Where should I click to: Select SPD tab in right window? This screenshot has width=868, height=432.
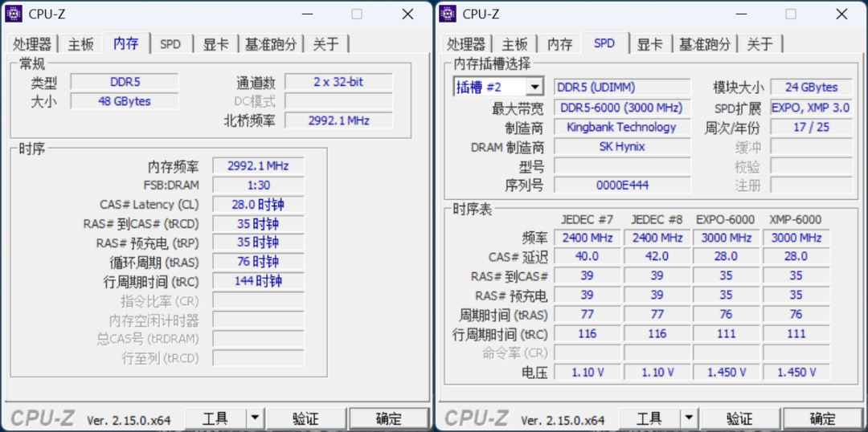click(604, 43)
